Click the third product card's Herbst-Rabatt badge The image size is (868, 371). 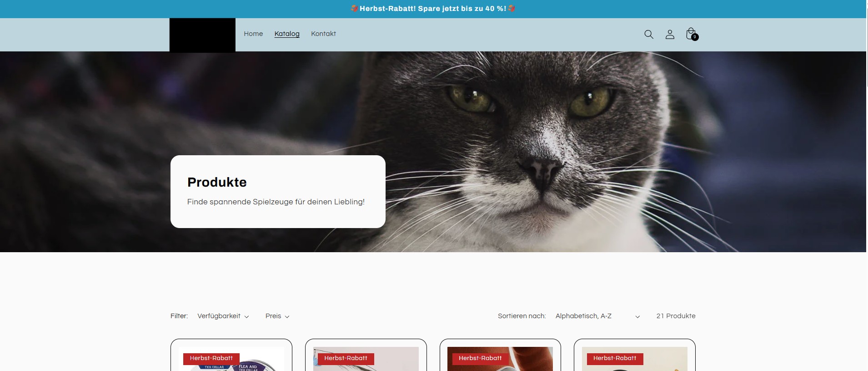(x=480, y=358)
